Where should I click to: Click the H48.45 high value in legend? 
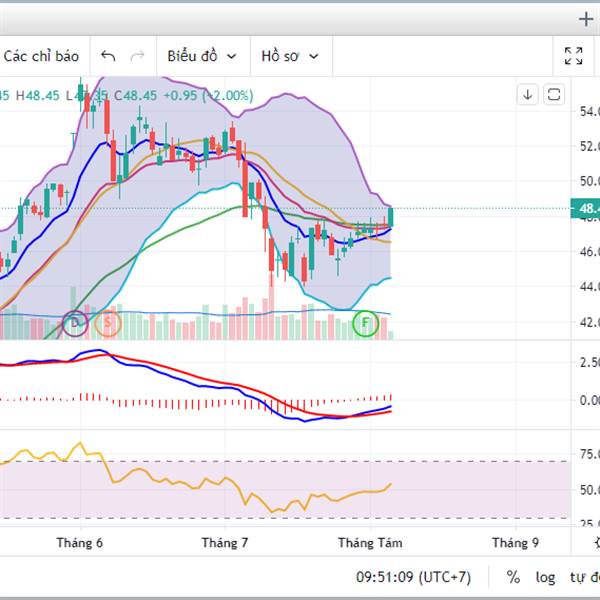(x=38, y=95)
